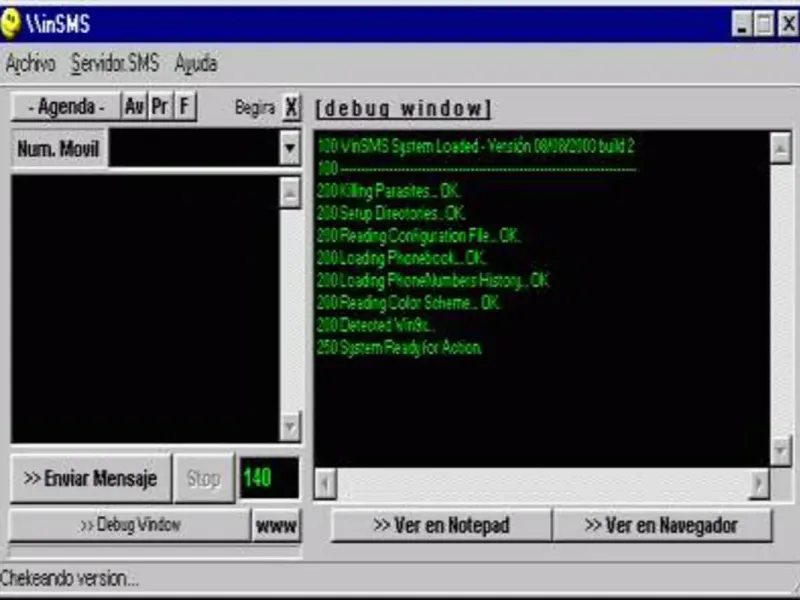The image size is (800, 600).
Task: Click Ver en Navegador button
Action: (662, 525)
